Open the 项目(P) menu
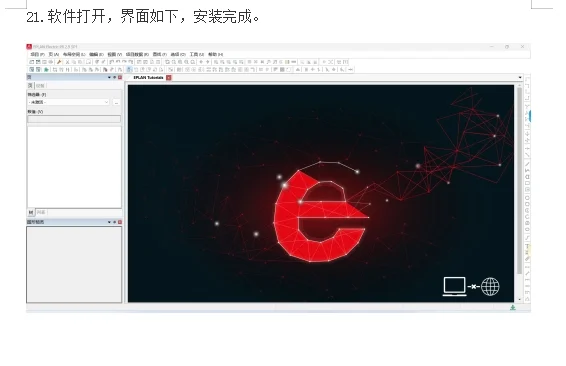Viewport: 566px width, 366px height. pos(37,55)
